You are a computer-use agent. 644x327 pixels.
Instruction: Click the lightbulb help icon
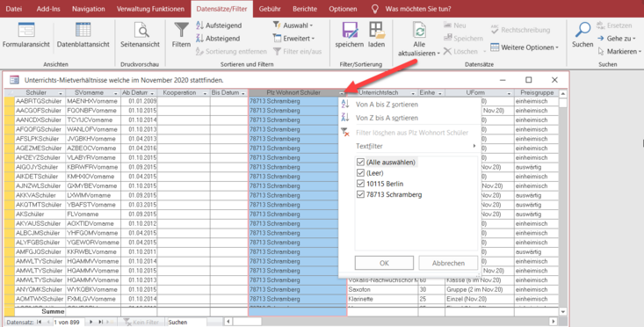coord(374,9)
